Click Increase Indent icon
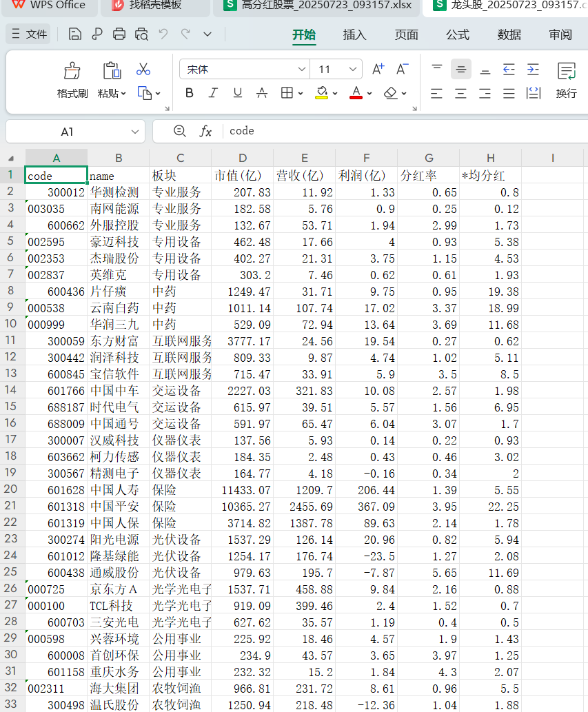 point(533,69)
